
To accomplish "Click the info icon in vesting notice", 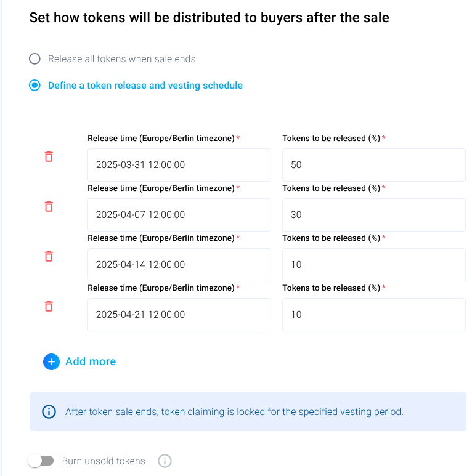I will click(49, 411).
